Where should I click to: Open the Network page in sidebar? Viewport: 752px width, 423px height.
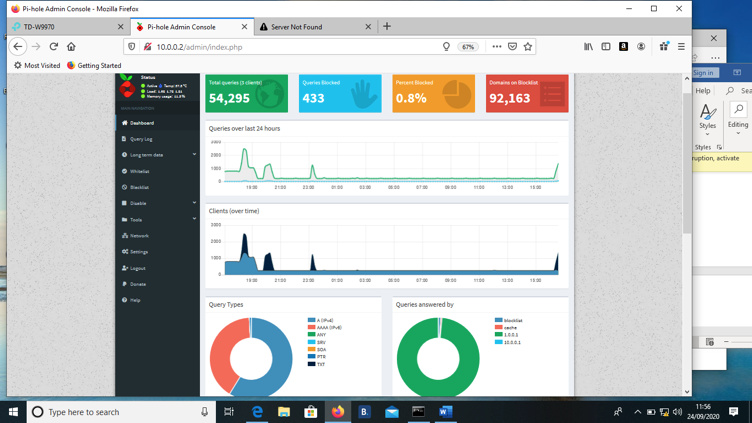click(139, 236)
